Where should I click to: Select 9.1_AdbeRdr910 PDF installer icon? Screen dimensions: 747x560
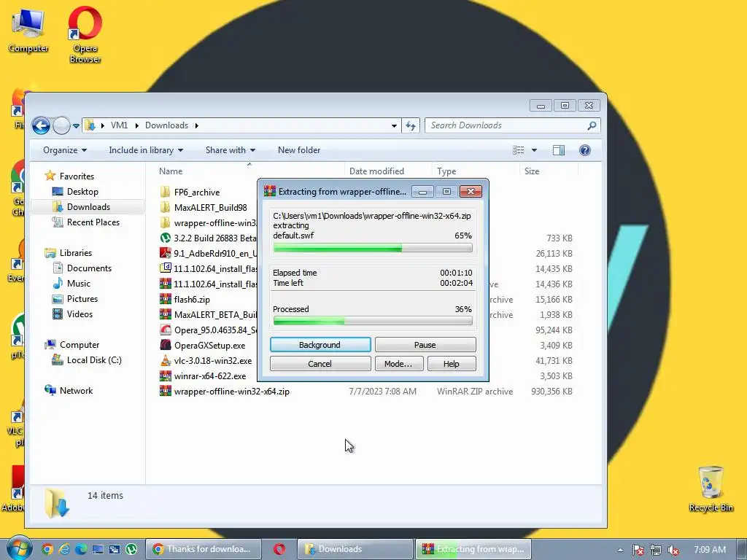[x=166, y=253]
